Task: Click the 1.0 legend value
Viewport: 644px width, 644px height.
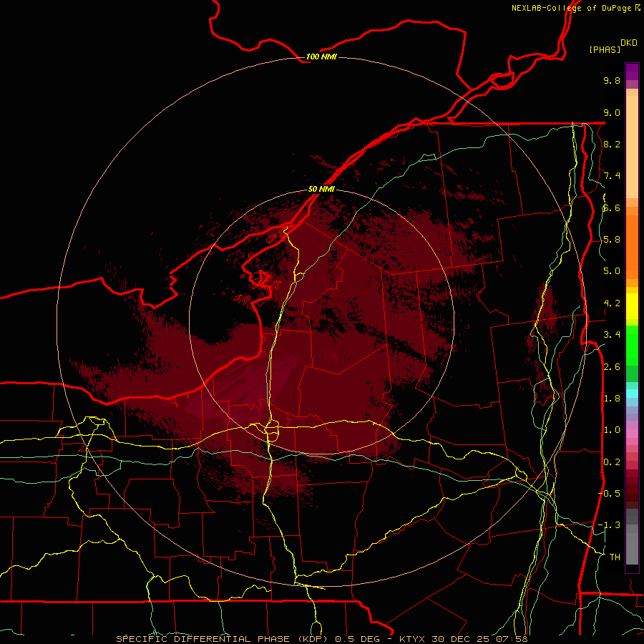Action: [612, 430]
